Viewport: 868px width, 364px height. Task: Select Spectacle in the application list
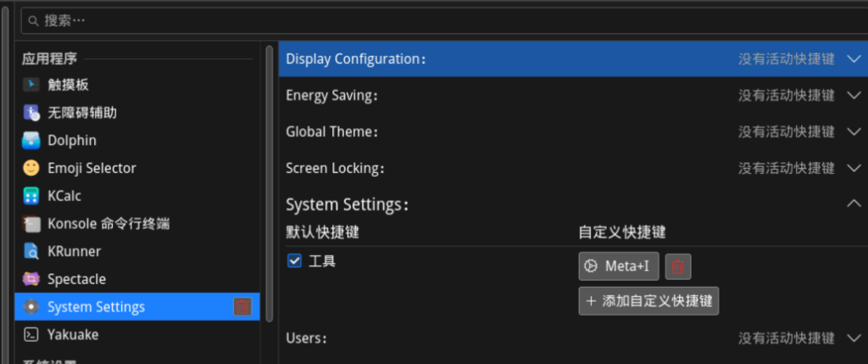(137, 278)
